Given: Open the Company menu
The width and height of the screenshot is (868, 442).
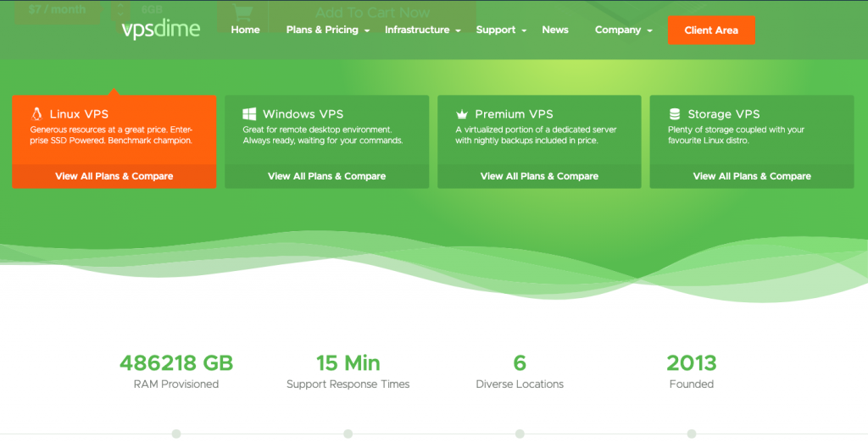Looking at the screenshot, I should point(618,30).
